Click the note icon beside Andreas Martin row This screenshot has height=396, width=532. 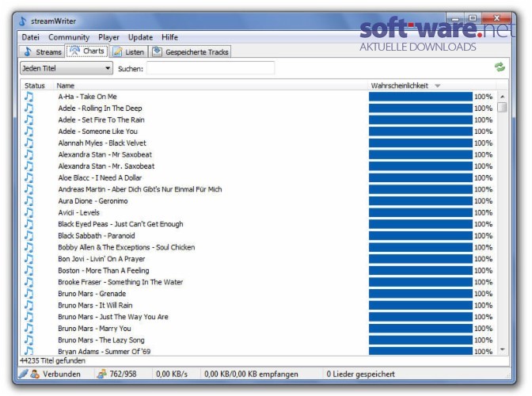coord(28,189)
